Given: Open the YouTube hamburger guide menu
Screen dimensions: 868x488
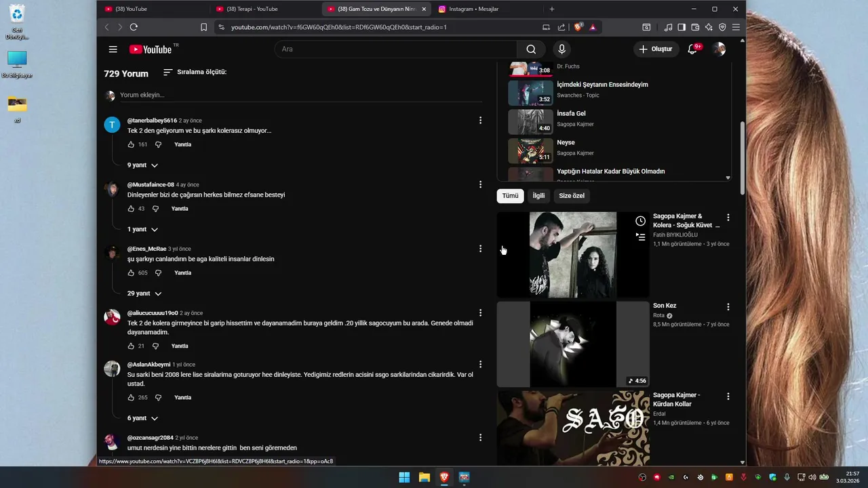Looking at the screenshot, I should pos(113,49).
